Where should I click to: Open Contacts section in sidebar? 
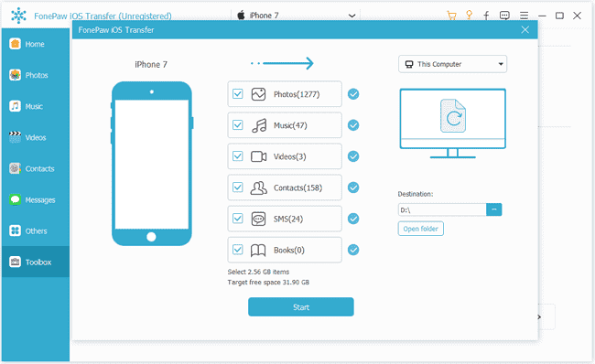[x=36, y=168]
